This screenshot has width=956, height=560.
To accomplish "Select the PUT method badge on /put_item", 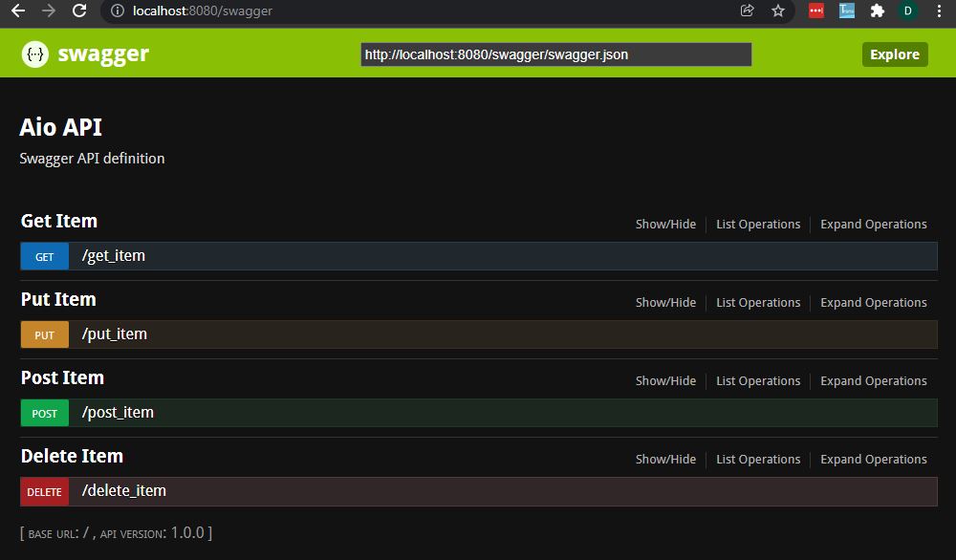I will pyautogui.click(x=44, y=334).
